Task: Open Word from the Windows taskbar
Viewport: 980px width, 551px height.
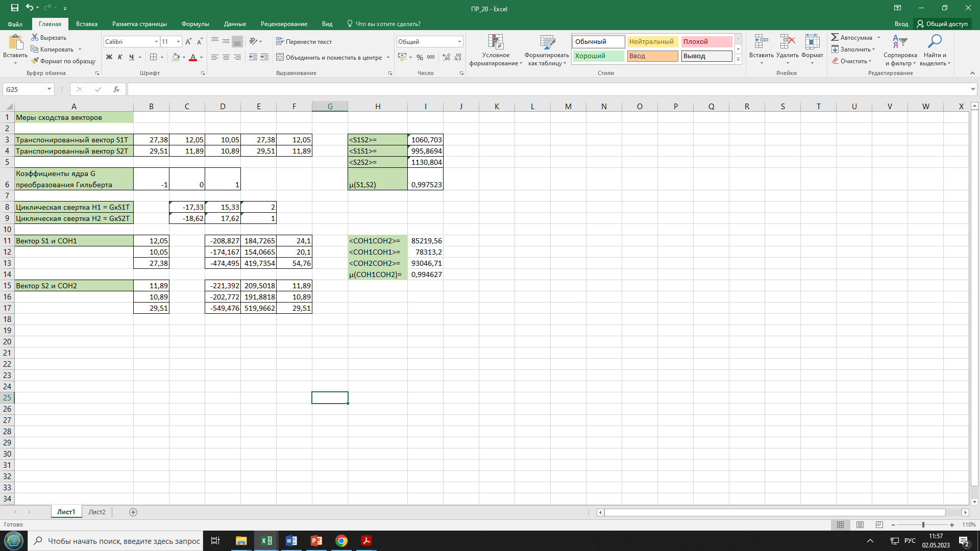Action: (291, 541)
